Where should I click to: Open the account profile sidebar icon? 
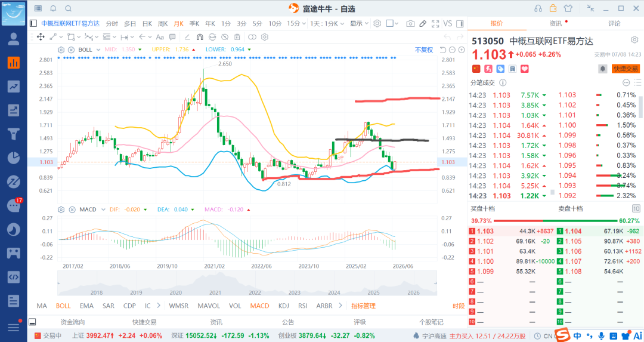14,39
